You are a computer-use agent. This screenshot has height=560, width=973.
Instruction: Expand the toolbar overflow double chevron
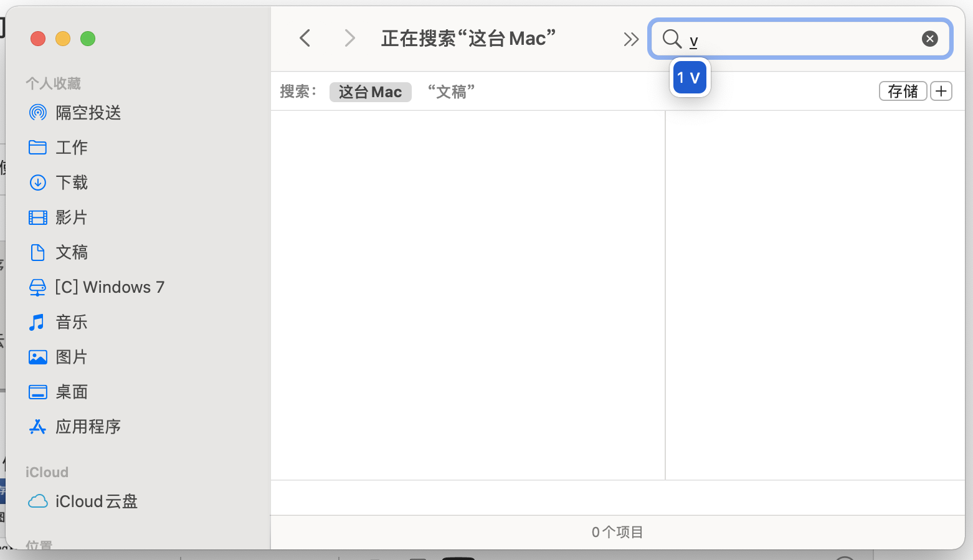[631, 39]
